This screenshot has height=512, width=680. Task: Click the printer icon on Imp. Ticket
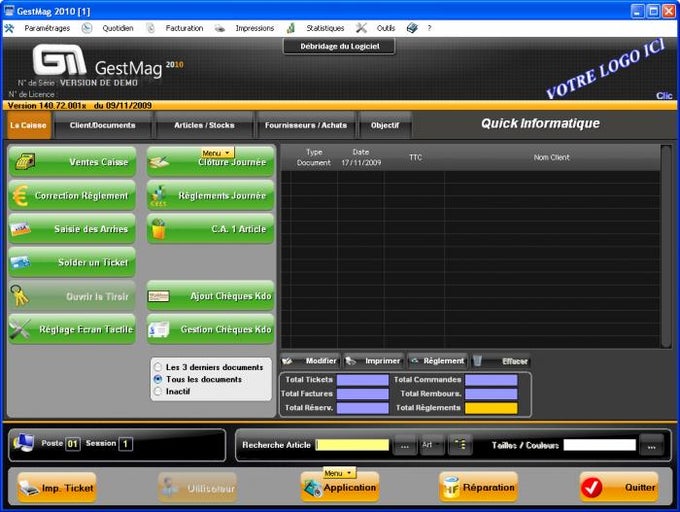pyautogui.click(x=30, y=488)
